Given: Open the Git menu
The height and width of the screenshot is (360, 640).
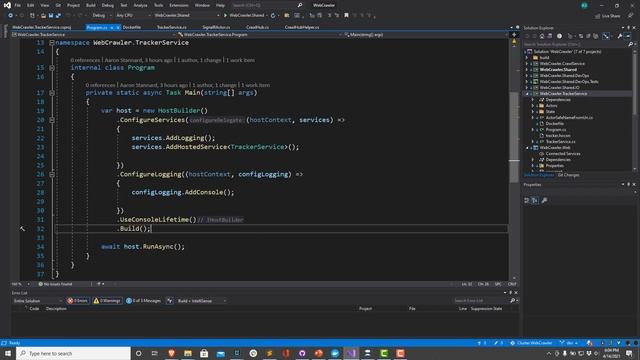Looking at the screenshot, I should click(x=58, y=5).
